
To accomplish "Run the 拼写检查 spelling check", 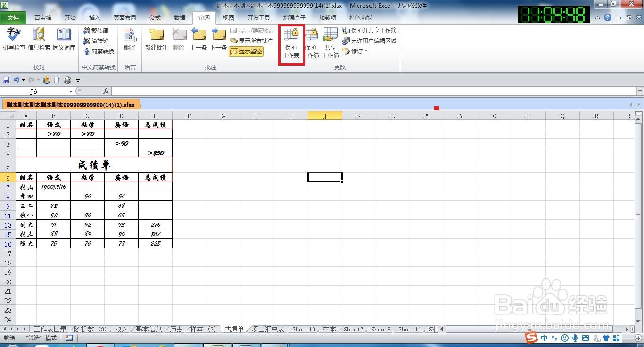I will click(14, 39).
